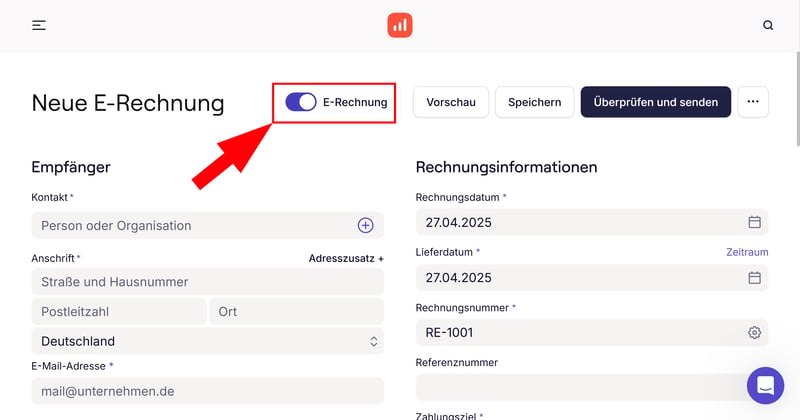Expand Adresszusatz additional address line
The image size is (800, 420).
346,258
